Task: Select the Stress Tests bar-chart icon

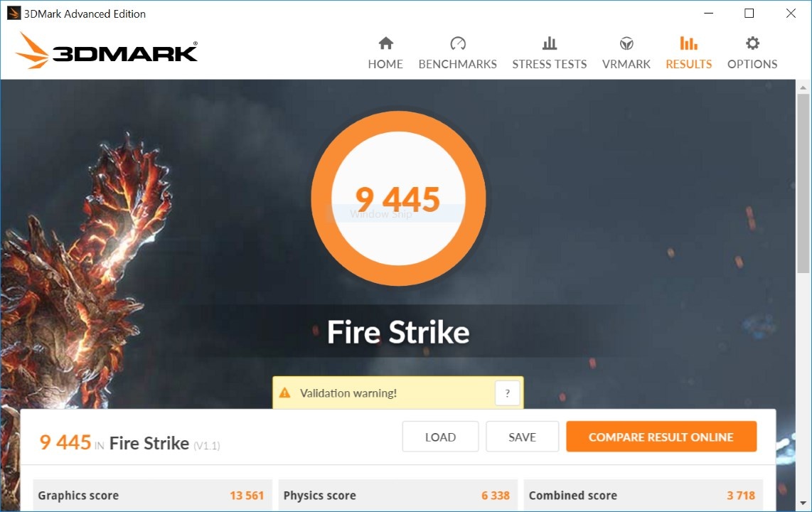Action: click(550, 43)
